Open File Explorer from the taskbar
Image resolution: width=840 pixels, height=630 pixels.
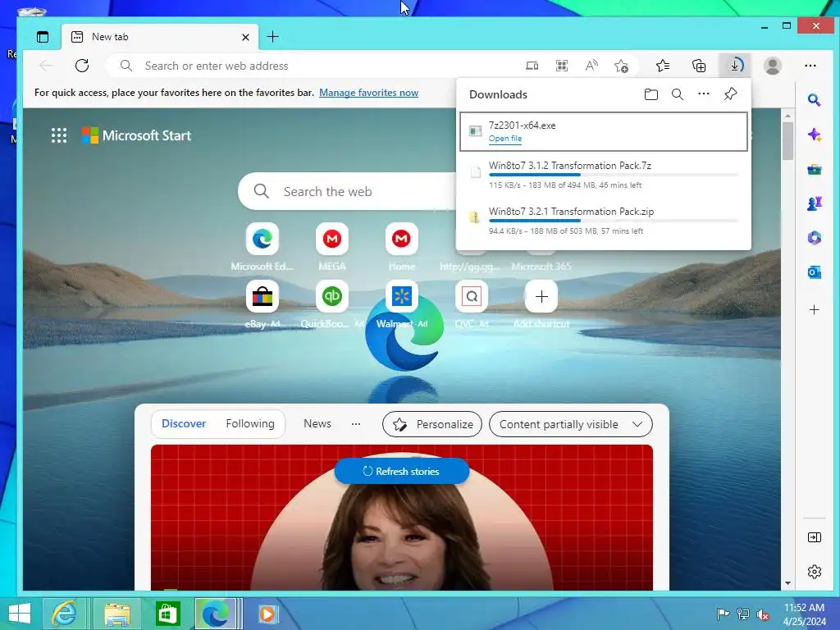[x=116, y=614]
